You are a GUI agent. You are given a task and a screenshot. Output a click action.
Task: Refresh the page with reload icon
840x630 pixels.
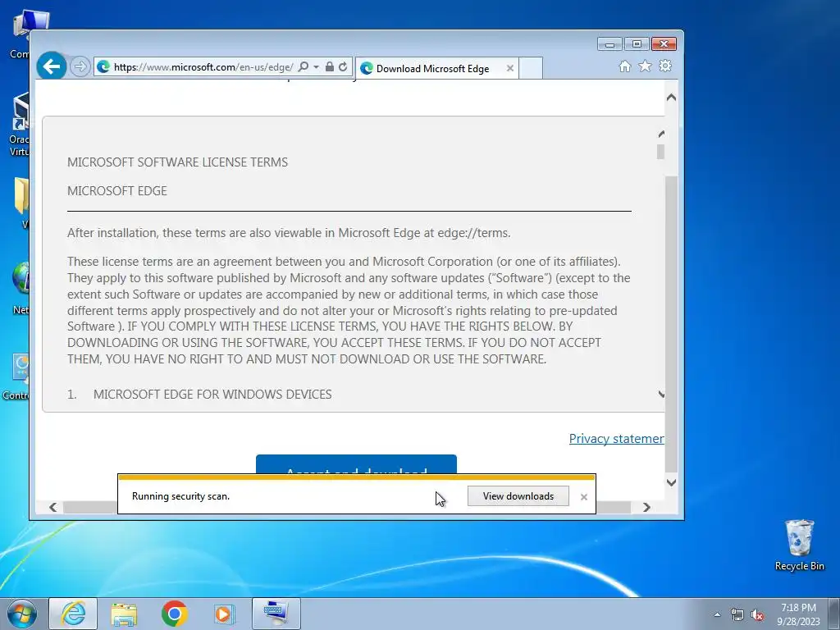pyautogui.click(x=343, y=67)
